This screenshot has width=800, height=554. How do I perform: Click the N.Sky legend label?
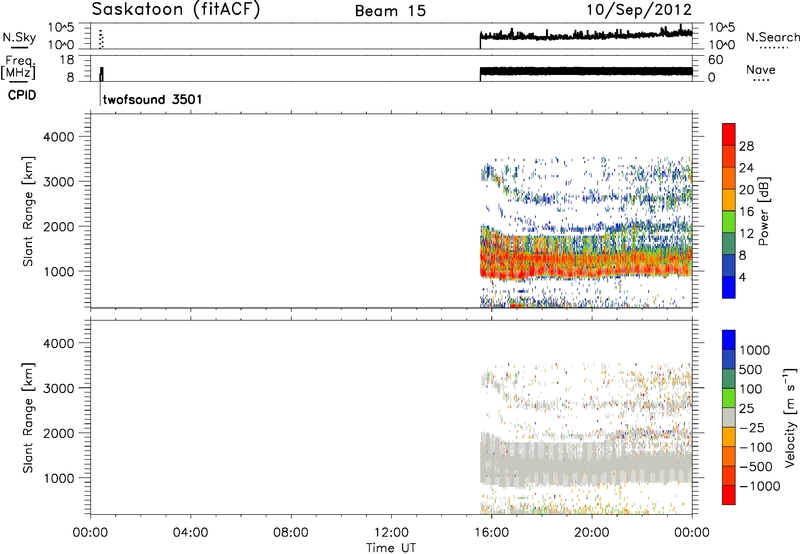click(19, 37)
